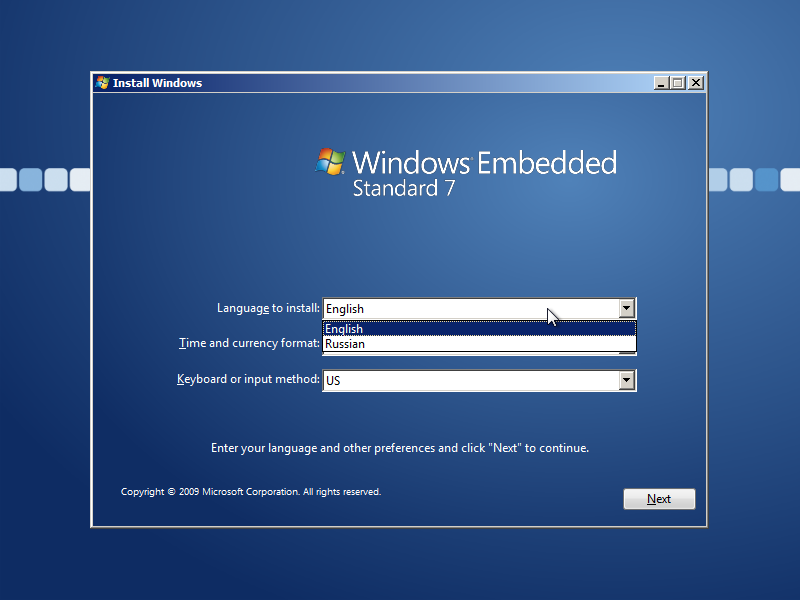This screenshot has width=800, height=600.
Task: Click the Next button
Action: (659, 499)
